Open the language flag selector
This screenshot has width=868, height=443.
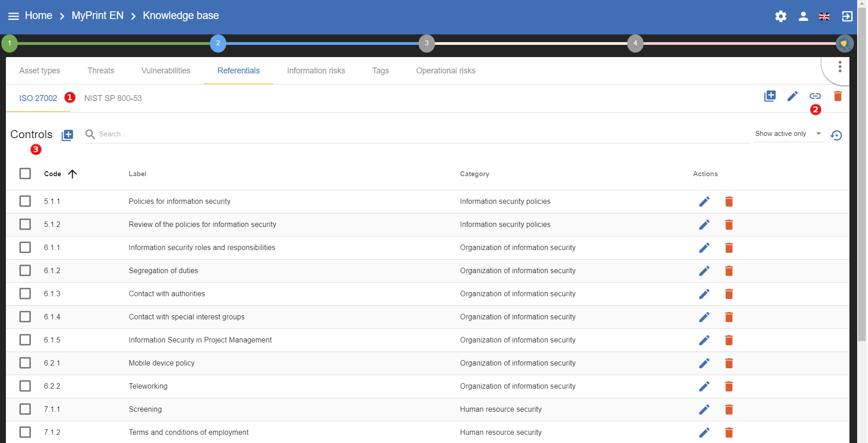pyautogui.click(x=824, y=17)
